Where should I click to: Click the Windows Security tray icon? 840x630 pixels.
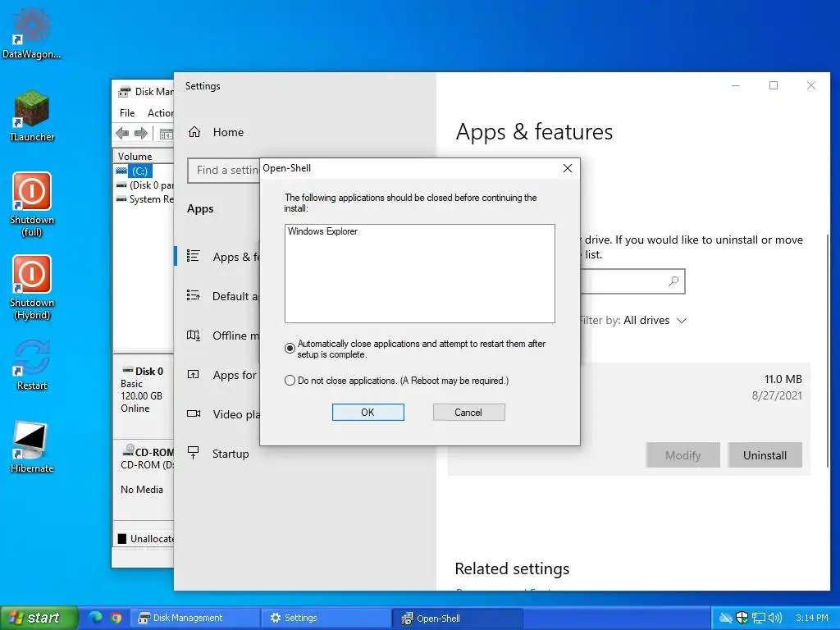point(742,618)
